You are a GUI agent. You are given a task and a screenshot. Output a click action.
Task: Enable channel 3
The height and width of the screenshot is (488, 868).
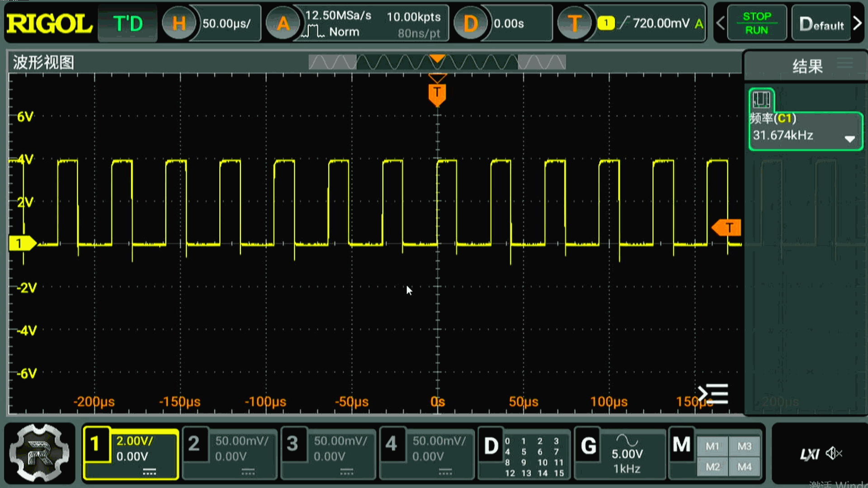coord(293,445)
